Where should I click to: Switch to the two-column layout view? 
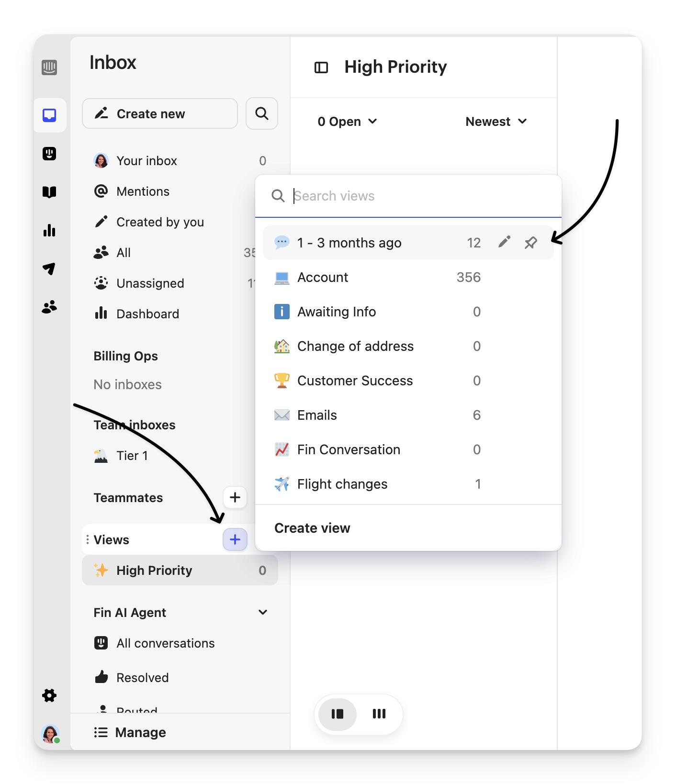(x=338, y=714)
